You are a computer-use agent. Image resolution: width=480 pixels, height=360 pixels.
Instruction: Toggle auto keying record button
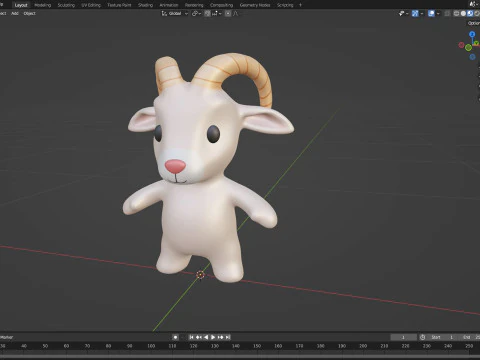[175, 337]
